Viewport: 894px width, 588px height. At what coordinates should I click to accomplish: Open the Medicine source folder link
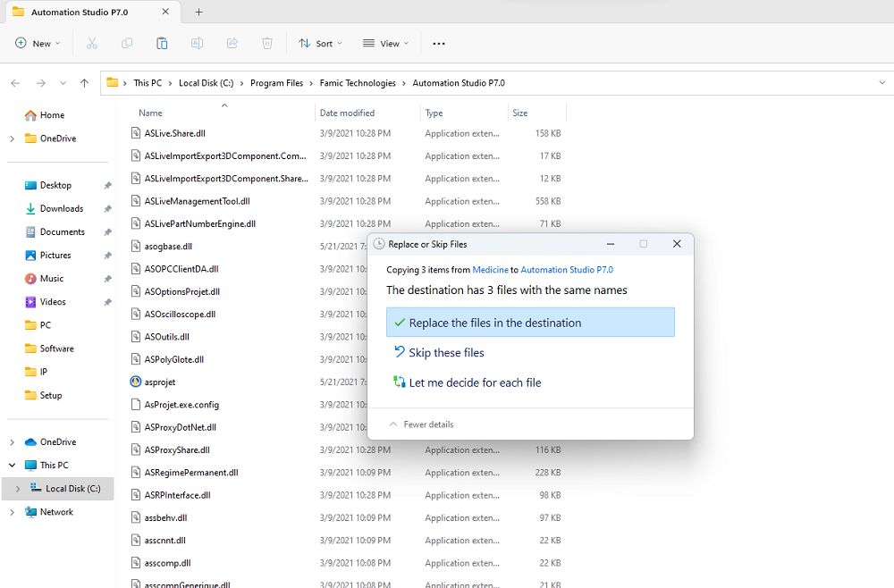point(490,269)
